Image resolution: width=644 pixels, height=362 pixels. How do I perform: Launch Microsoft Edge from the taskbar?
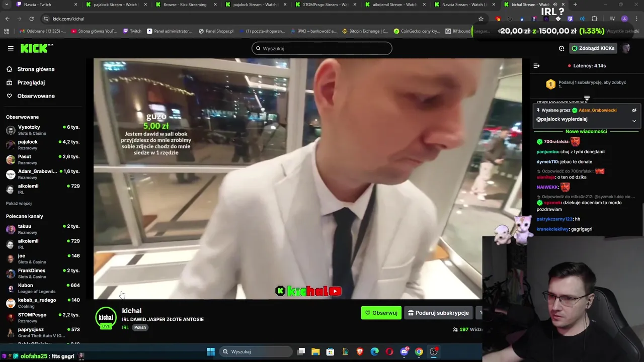[x=374, y=351]
